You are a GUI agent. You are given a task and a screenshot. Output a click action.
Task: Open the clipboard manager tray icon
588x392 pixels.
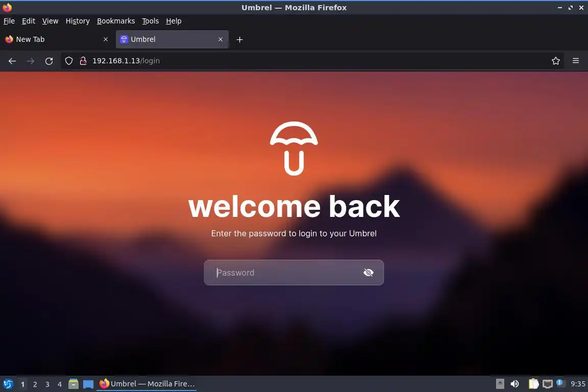click(533, 384)
